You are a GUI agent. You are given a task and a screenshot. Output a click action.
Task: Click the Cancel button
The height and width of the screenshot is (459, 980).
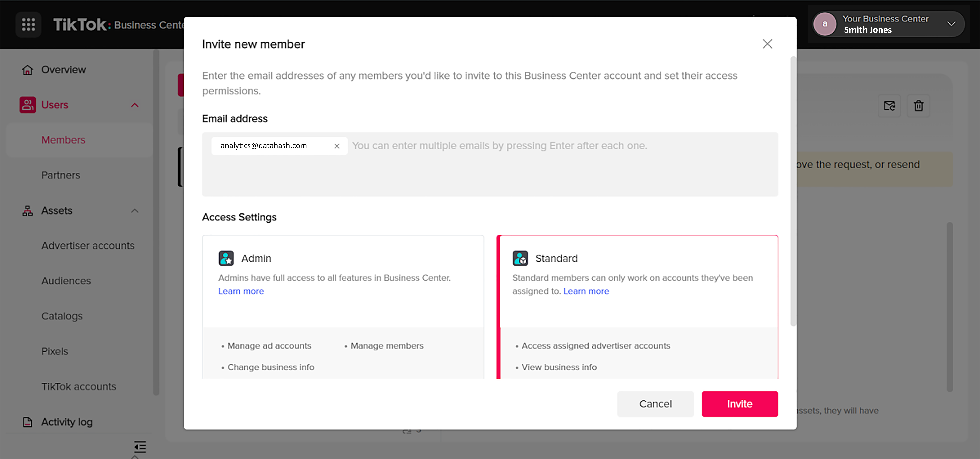[655, 404]
